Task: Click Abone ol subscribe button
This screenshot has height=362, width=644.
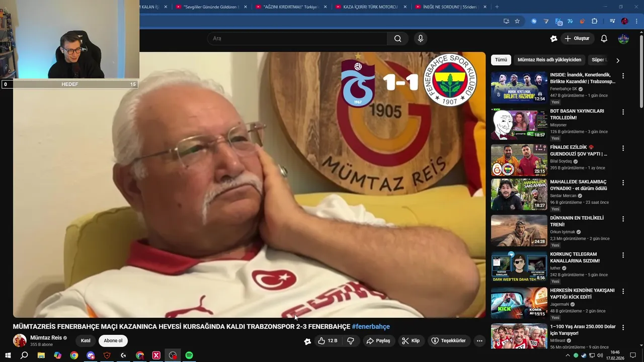Action: point(113,341)
